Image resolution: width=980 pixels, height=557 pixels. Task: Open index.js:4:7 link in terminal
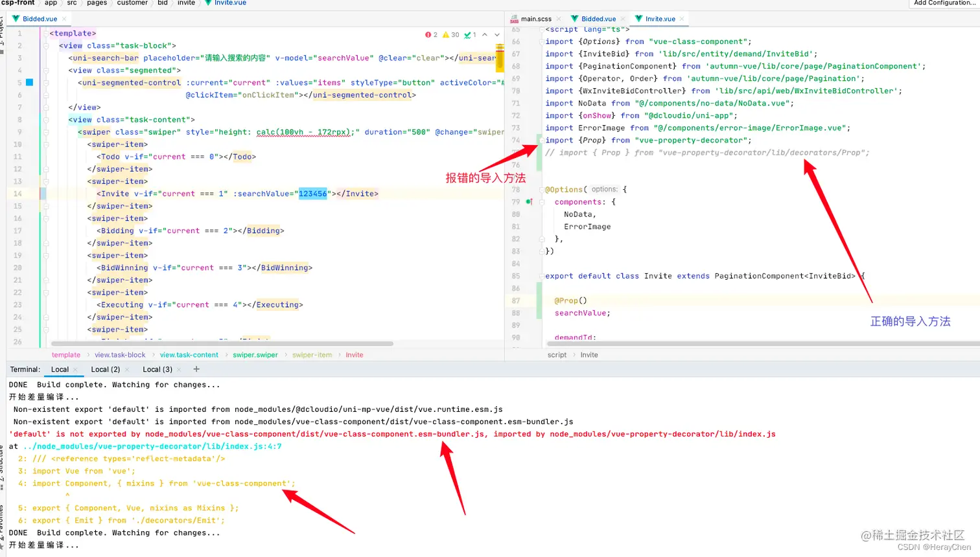click(x=152, y=446)
